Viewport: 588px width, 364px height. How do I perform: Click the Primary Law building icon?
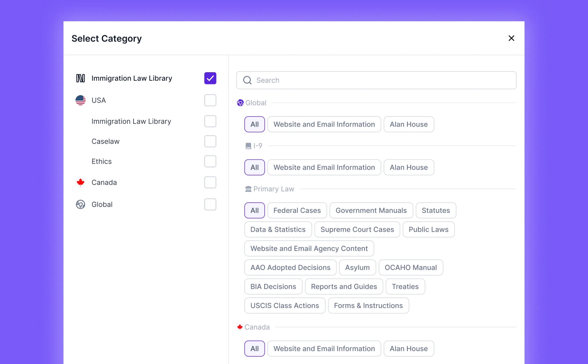[x=248, y=189]
